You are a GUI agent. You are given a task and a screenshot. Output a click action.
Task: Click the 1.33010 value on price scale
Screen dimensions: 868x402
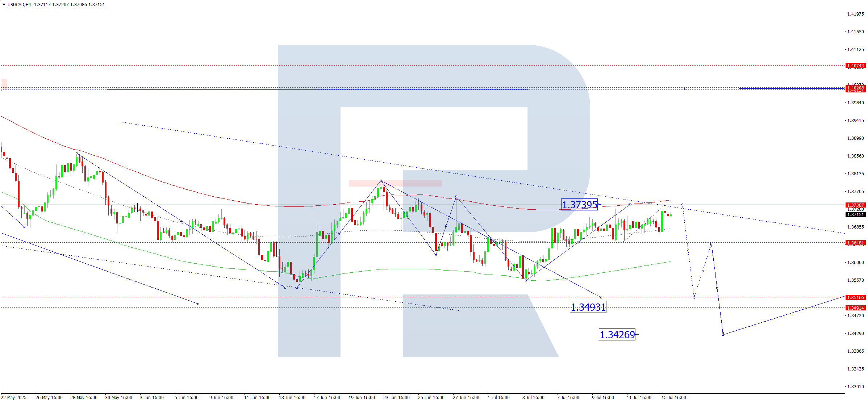click(x=855, y=386)
